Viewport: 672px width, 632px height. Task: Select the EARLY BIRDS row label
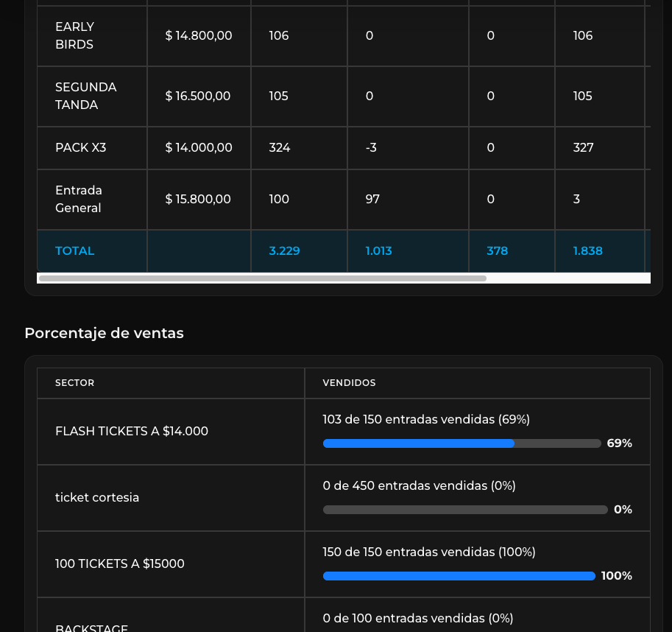tap(74, 35)
